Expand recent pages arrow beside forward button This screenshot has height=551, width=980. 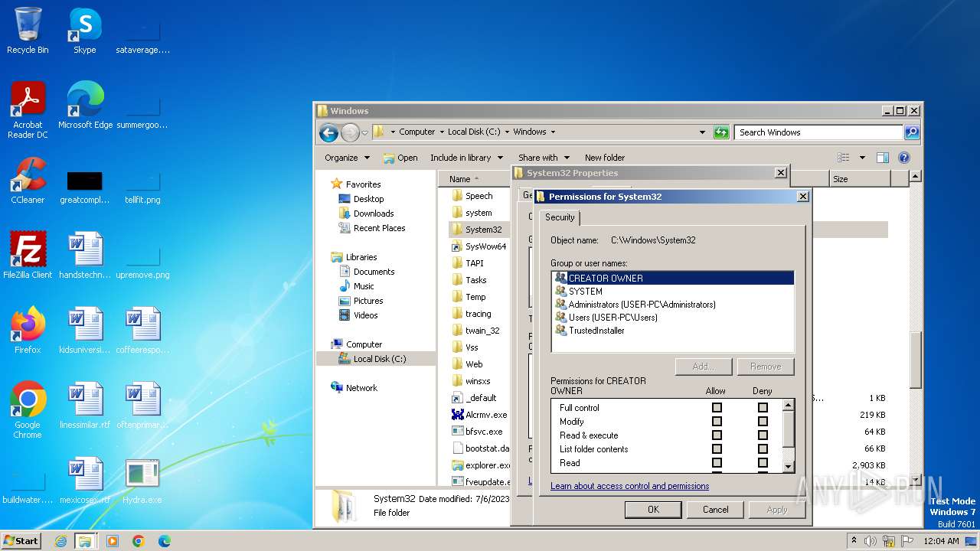364,132
